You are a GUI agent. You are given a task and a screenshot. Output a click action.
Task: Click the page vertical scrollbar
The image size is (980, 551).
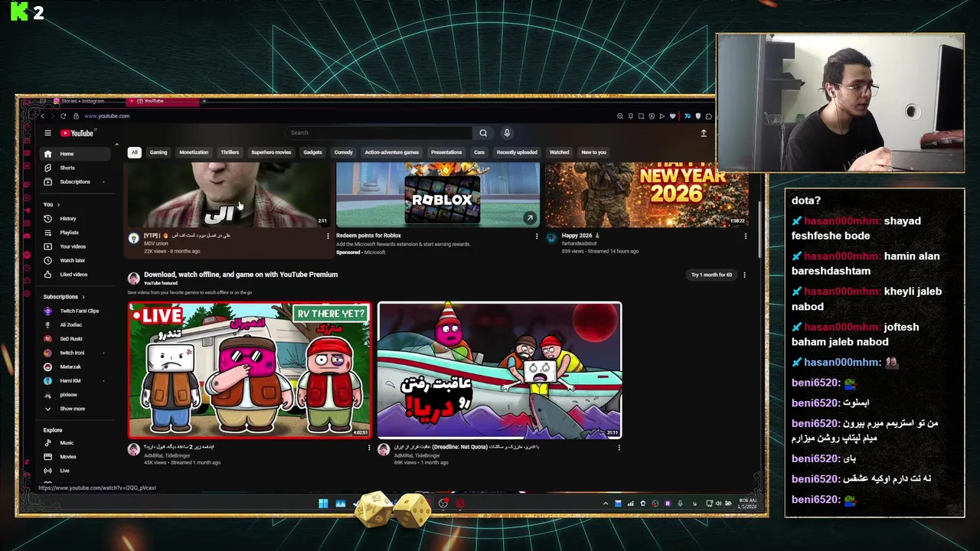759,230
